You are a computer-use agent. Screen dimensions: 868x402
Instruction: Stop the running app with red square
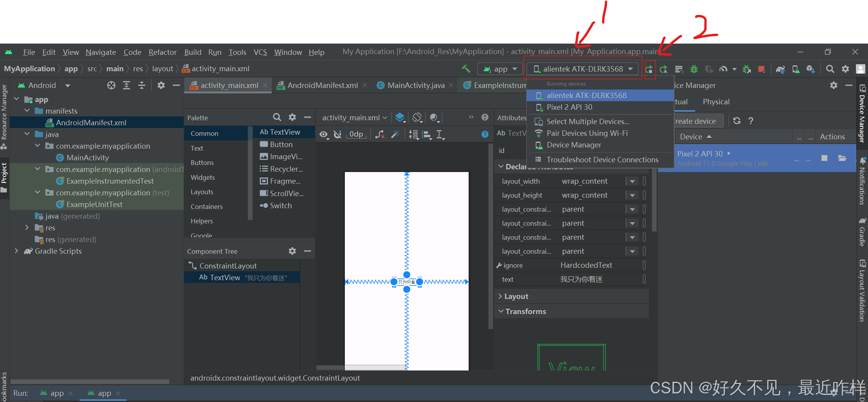pyautogui.click(x=762, y=69)
